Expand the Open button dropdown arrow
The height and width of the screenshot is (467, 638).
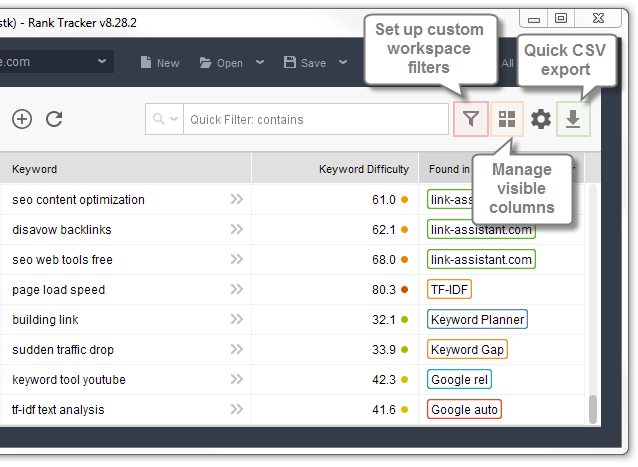260,62
